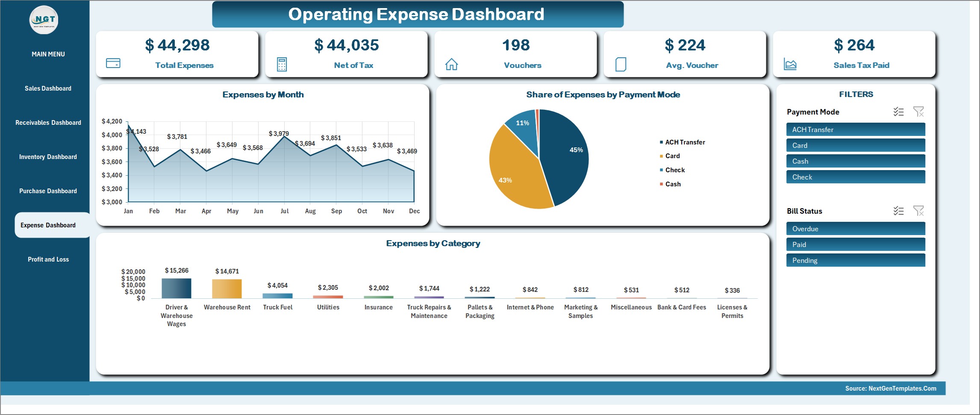This screenshot has height=415, width=980.
Task: Click the Card legend color swatch
Action: [661, 156]
